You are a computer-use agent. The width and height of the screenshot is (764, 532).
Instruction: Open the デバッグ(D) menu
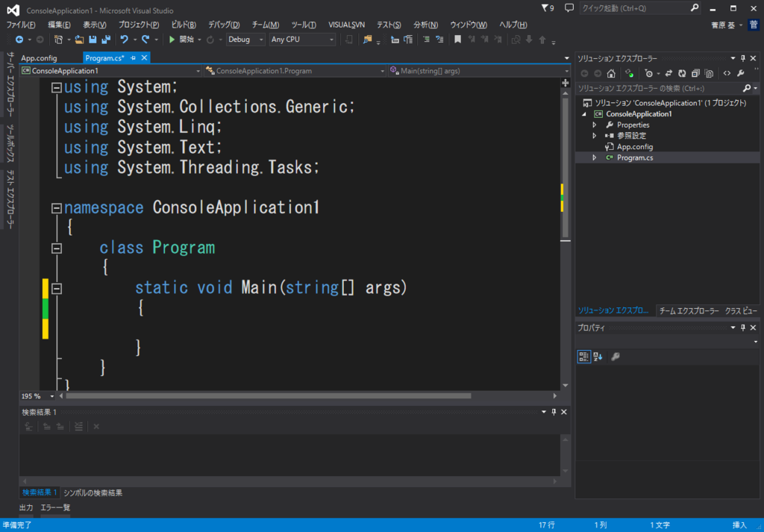tap(224, 25)
